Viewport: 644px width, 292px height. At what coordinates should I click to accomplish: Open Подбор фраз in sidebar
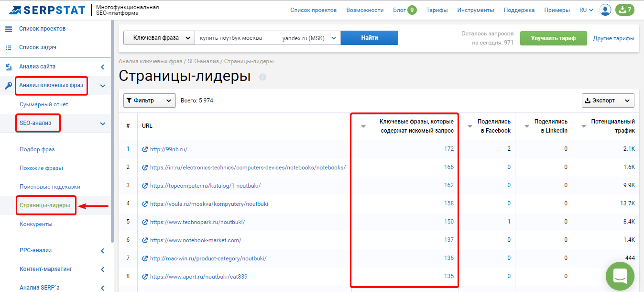click(x=37, y=149)
